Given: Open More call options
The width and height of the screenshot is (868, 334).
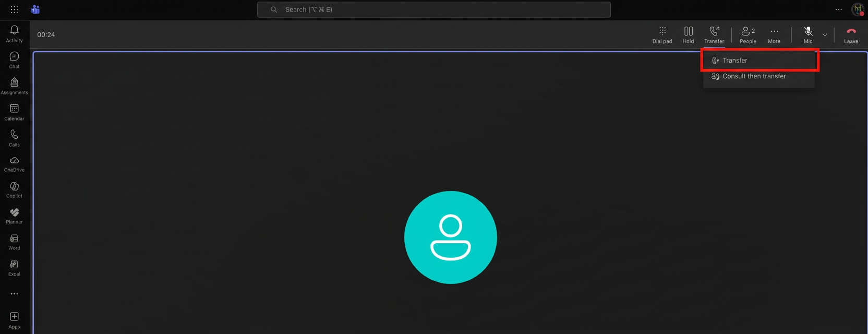Looking at the screenshot, I should point(774,35).
